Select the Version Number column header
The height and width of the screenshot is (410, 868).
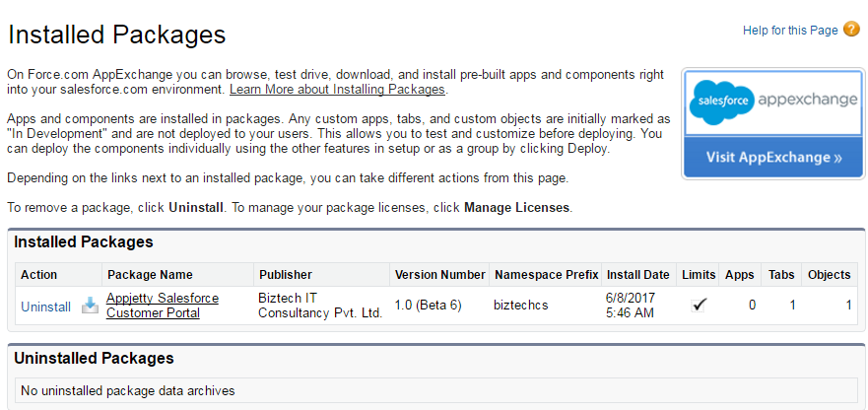[439, 275]
